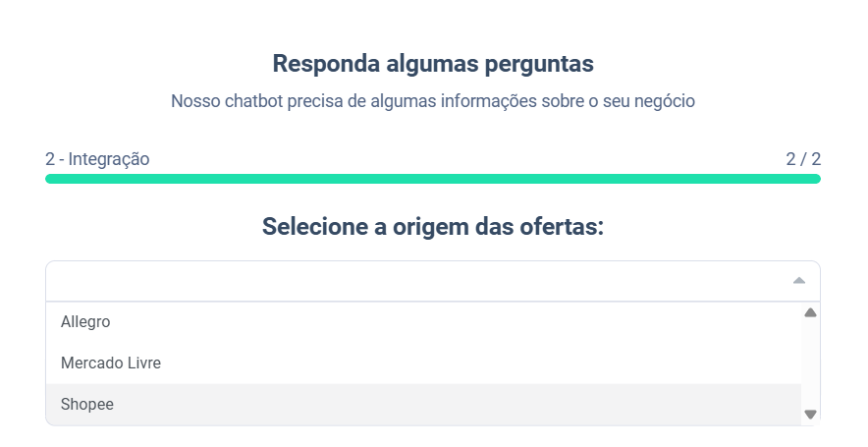
Task: Click the "2 / 2" step counter
Action: pos(802,158)
